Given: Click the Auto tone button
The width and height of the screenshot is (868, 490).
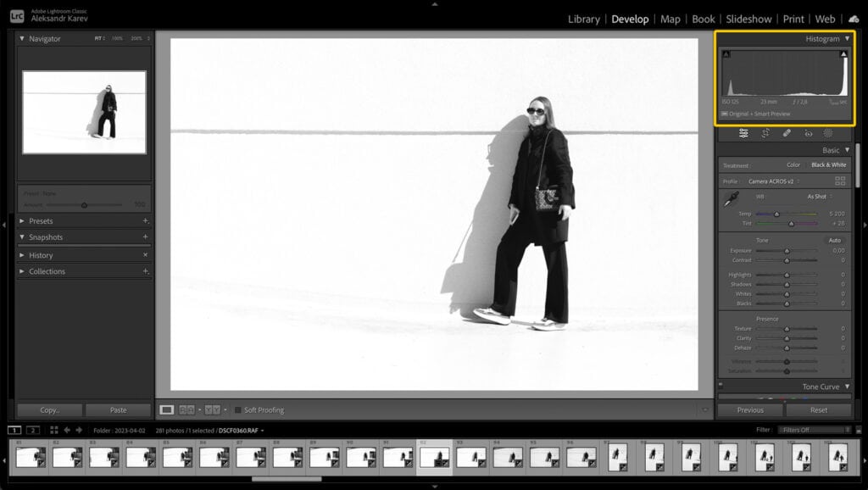Looking at the screenshot, I should coord(835,240).
